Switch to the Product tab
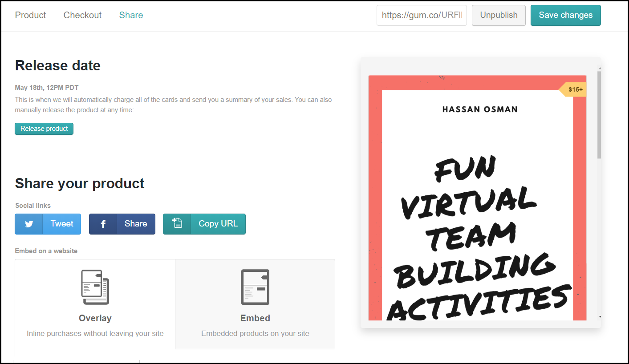This screenshot has width=629, height=364. tap(30, 15)
